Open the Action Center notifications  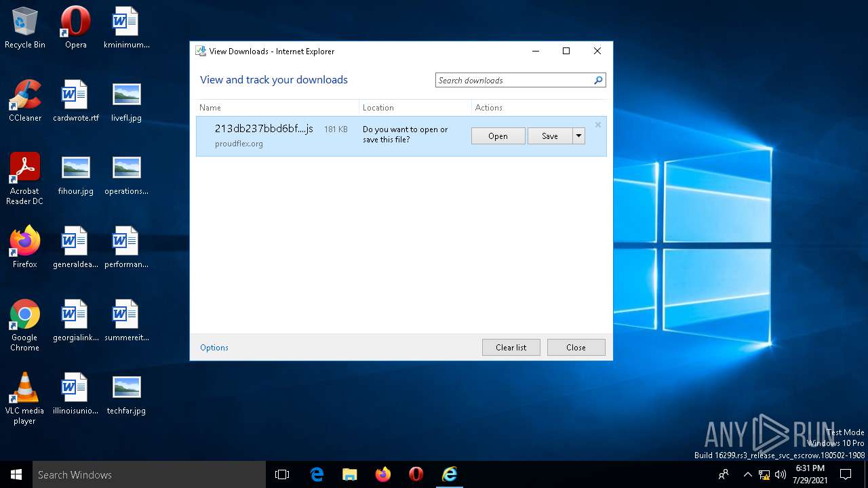point(846,474)
